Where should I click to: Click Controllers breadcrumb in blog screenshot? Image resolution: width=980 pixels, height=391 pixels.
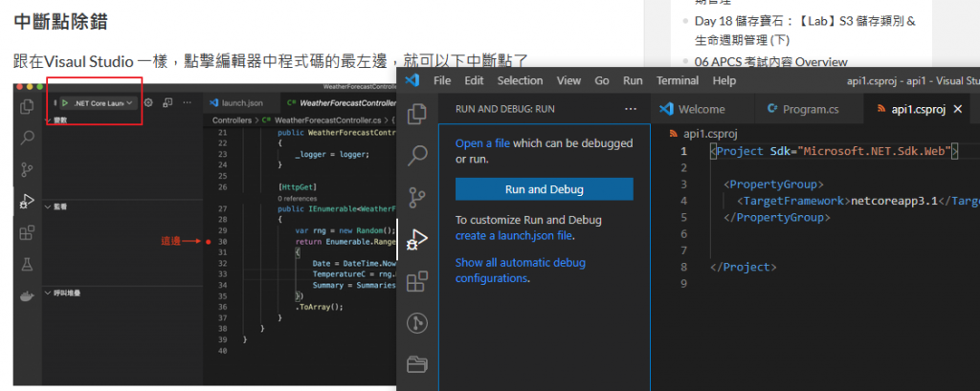click(232, 119)
